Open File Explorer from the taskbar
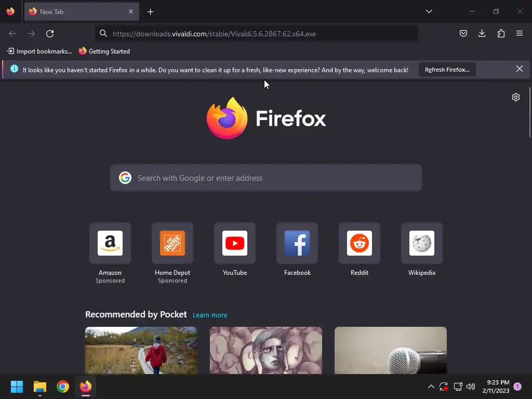The height and width of the screenshot is (399, 532). (39, 387)
